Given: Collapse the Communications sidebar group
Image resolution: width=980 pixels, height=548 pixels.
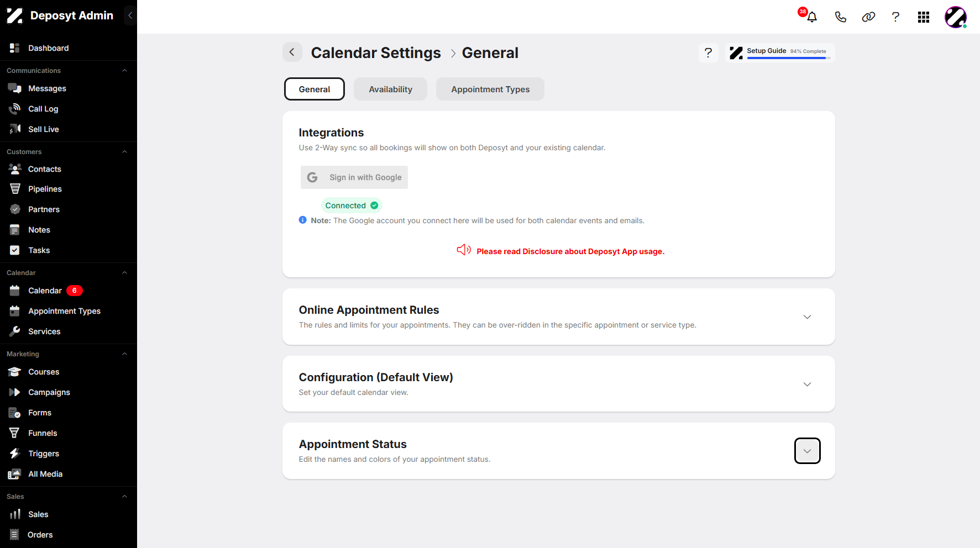Looking at the screenshot, I should [124, 71].
